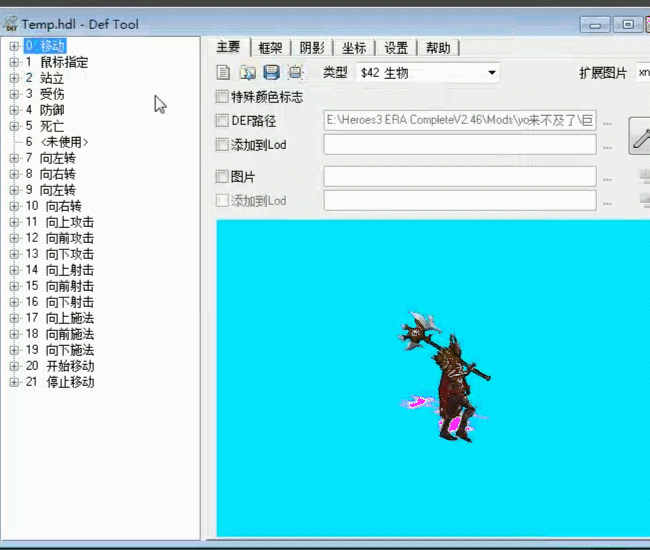Switch to the 主要 tab

coord(228,47)
